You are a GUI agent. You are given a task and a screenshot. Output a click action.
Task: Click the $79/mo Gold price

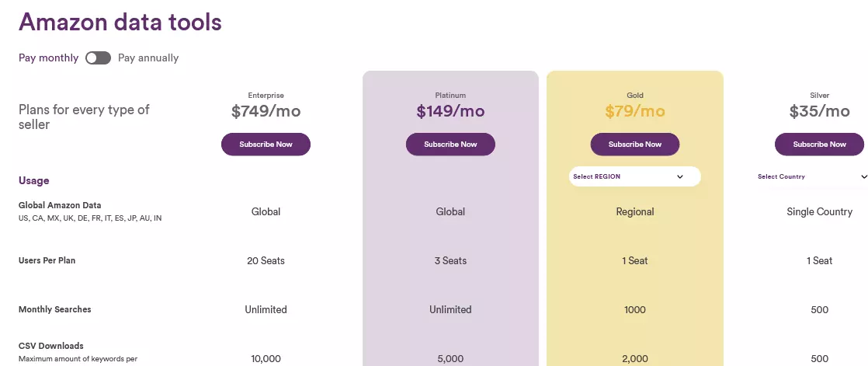tap(635, 111)
